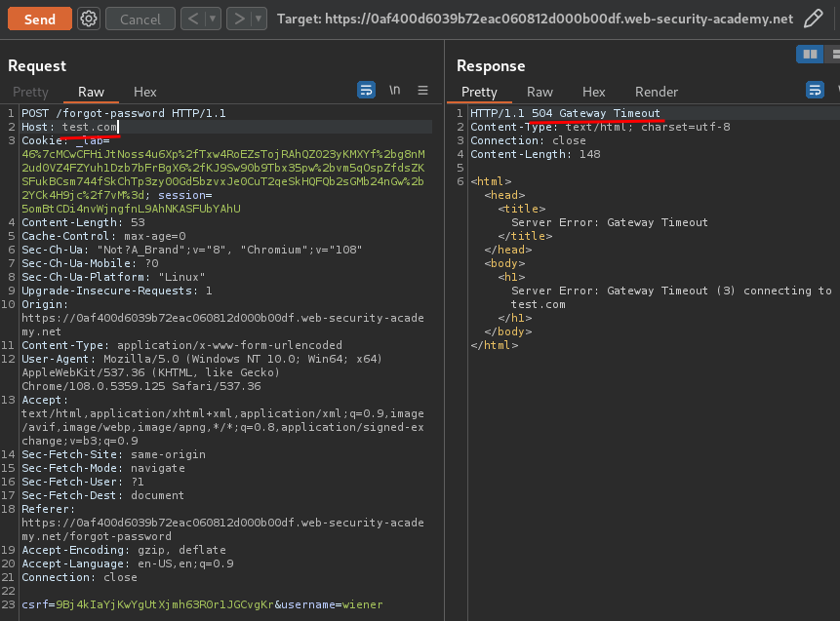The height and width of the screenshot is (621, 840).
Task: Click the Request panel heading
Action: pos(37,66)
